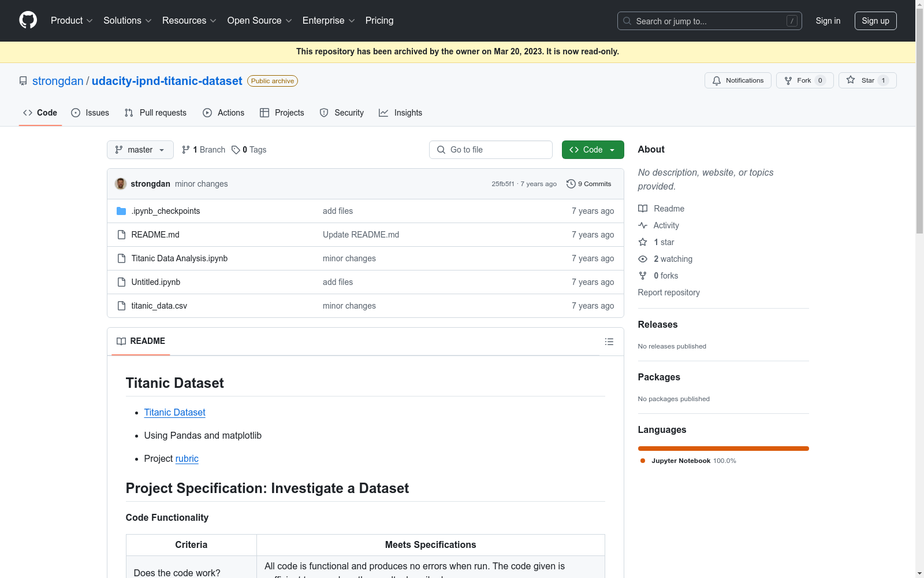Click the orange Jupyter Notebook language bar

pos(724,449)
